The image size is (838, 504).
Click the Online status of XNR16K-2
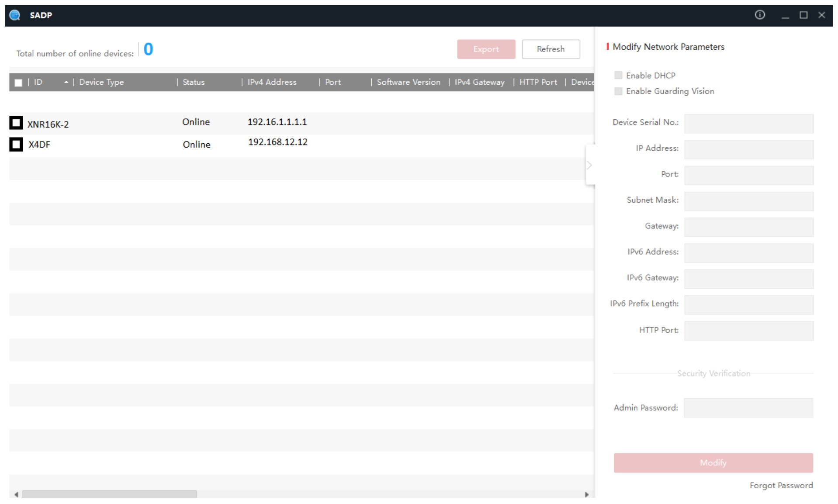196,122
